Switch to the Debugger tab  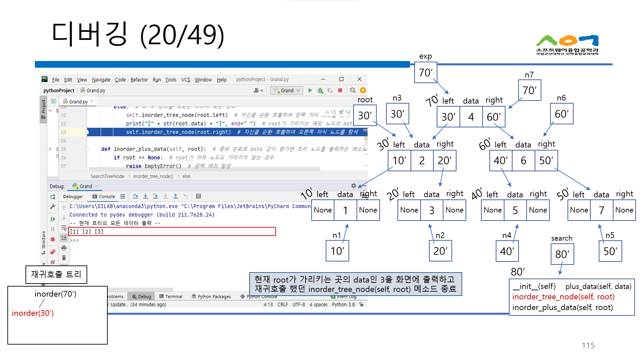coord(73,196)
